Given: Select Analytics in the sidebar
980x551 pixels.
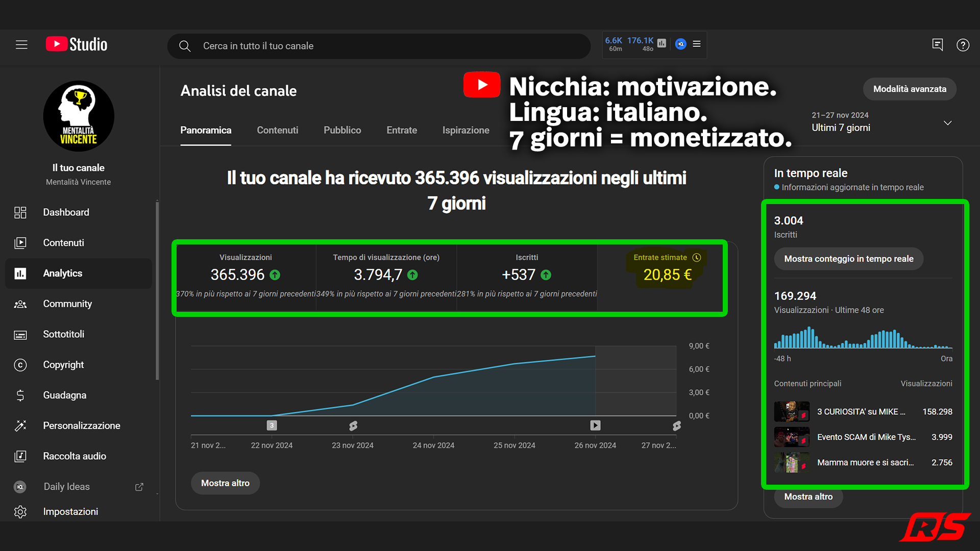Looking at the screenshot, I should tap(79, 273).
